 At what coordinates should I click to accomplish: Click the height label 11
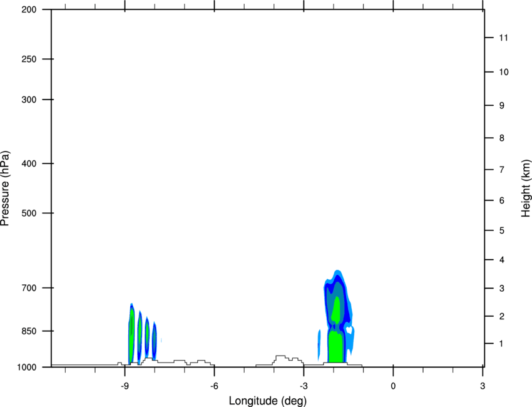click(503, 38)
